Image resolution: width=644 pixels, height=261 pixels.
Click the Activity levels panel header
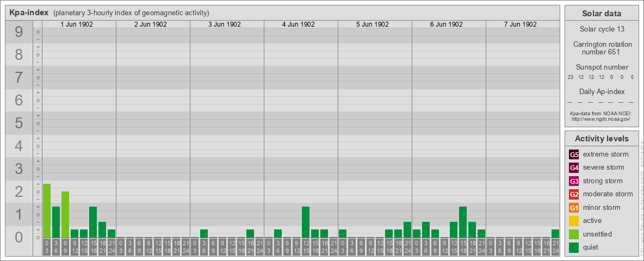(601, 139)
